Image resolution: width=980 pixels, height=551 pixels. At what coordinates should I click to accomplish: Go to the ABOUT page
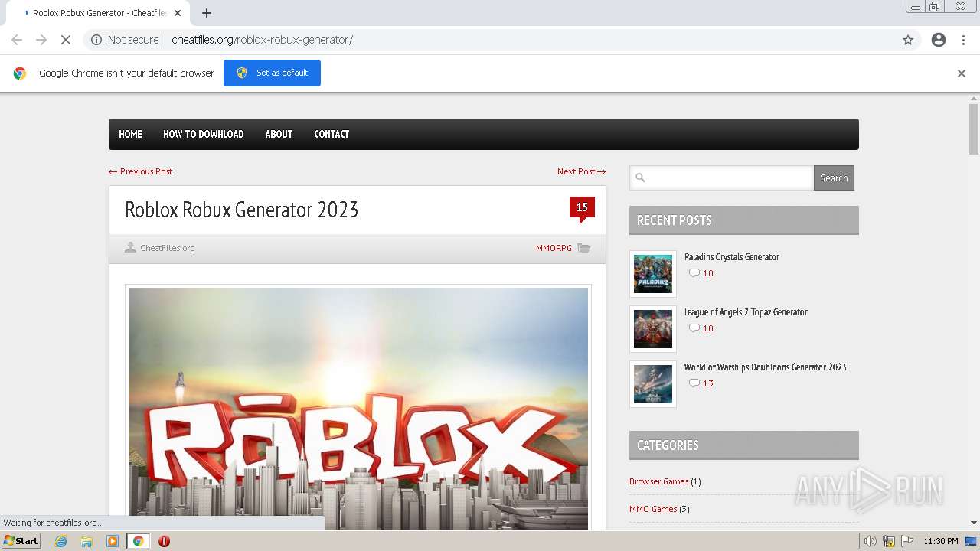279,134
